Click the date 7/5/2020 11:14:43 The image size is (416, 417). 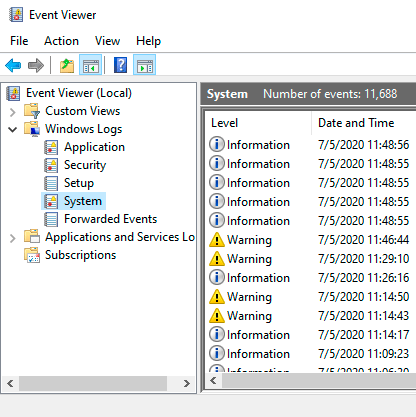point(363,316)
